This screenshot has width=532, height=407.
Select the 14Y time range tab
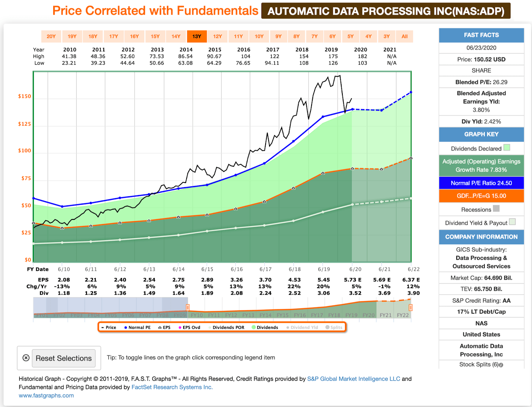(176, 37)
